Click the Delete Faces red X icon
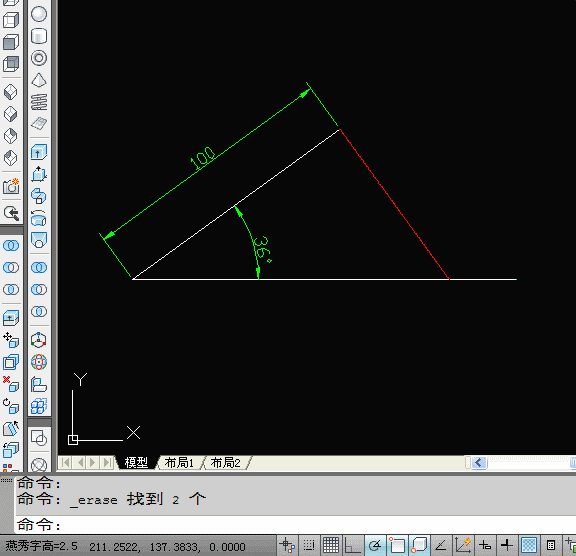The width and height of the screenshot is (576, 556). [x=11, y=384]
